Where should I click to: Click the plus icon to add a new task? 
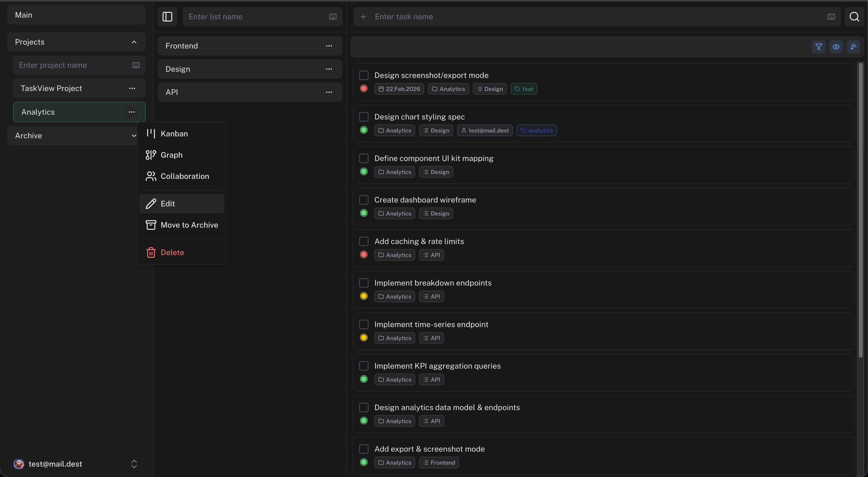pos(363,16)
